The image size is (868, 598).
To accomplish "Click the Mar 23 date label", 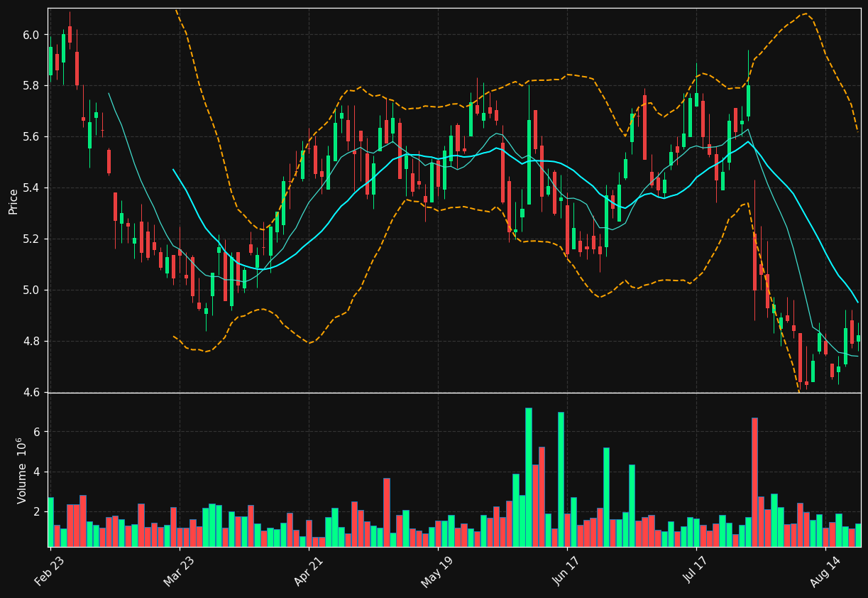I will (x=179, y=571).
